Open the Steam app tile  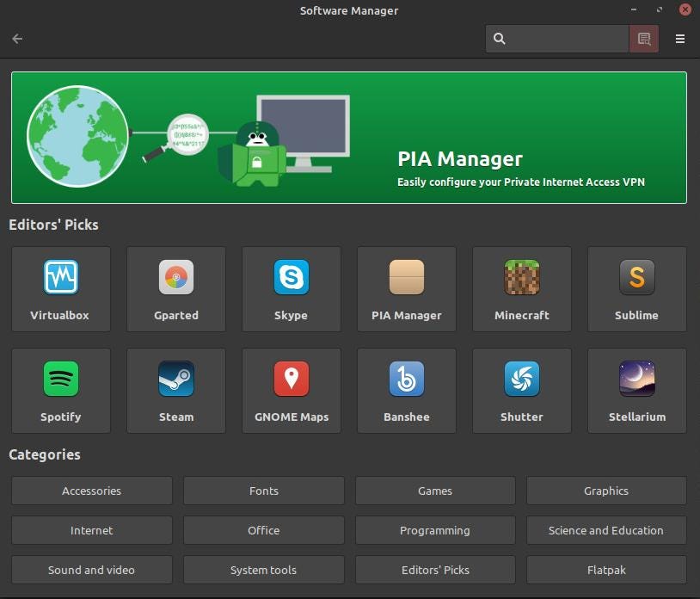[x=176, y=391]
